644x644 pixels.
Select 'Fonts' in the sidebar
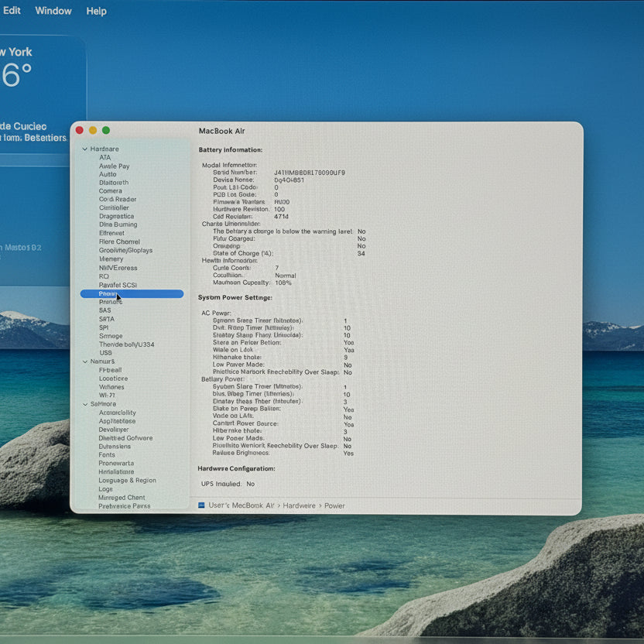(x=107, y=454)
